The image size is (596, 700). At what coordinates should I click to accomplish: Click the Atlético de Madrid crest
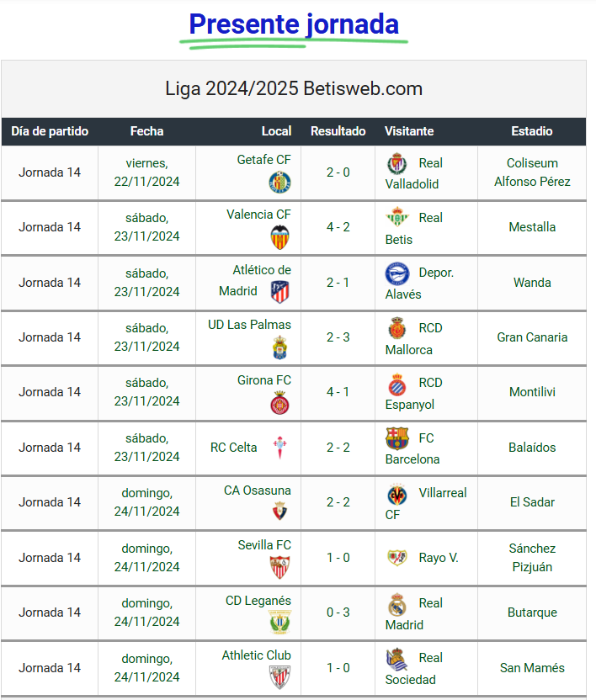click(279, 292)
